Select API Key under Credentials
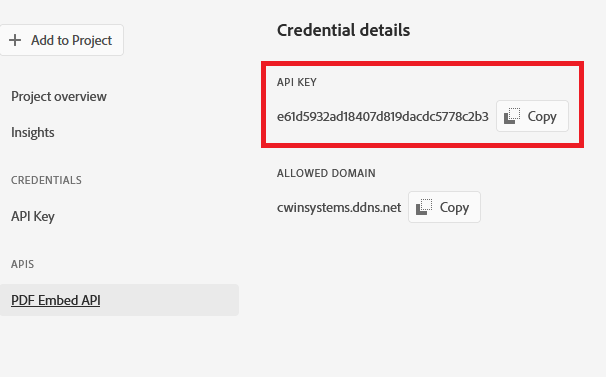The width and height of the screenshot is (606, 377). point(33,216)
